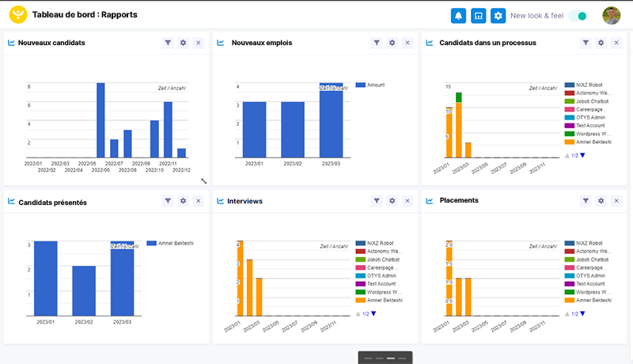Remove the Nouveaux candidats widget
The width and height of the screenshot is (633, 364).
pos(198,44)
